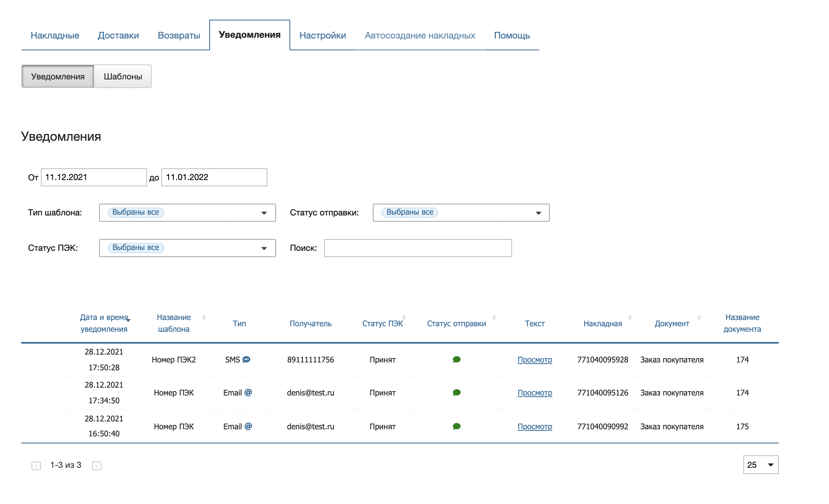
Task: Click the SMS bubble icon in first row
Action: click(x=247, y=360)
